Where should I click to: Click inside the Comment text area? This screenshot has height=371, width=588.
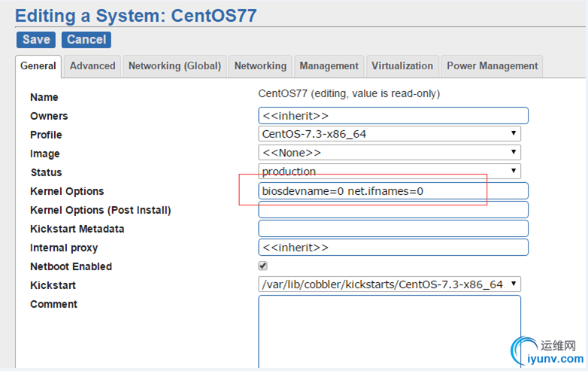pyautogui.click(x=389, y=332)
